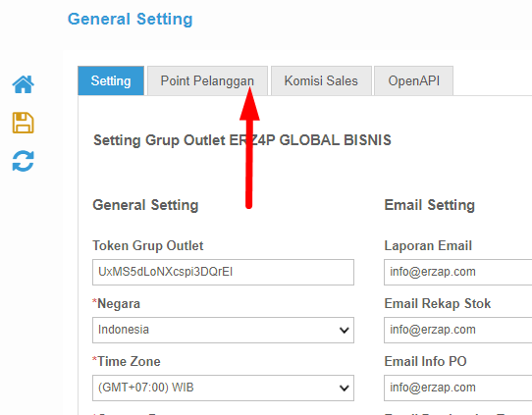Screen dimensions: 532x415
Task: Open the Point Pelanggan tab
Action: (207, 81)
